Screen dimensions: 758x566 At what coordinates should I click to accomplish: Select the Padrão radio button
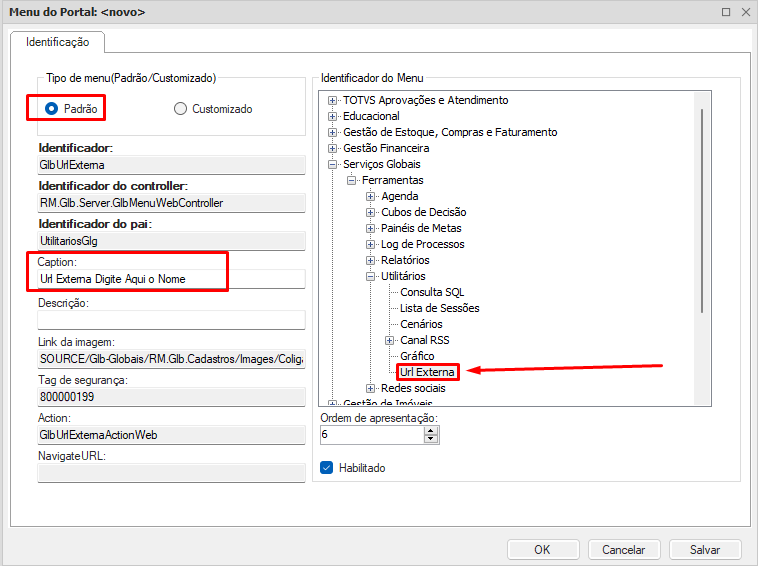[52, 109]
